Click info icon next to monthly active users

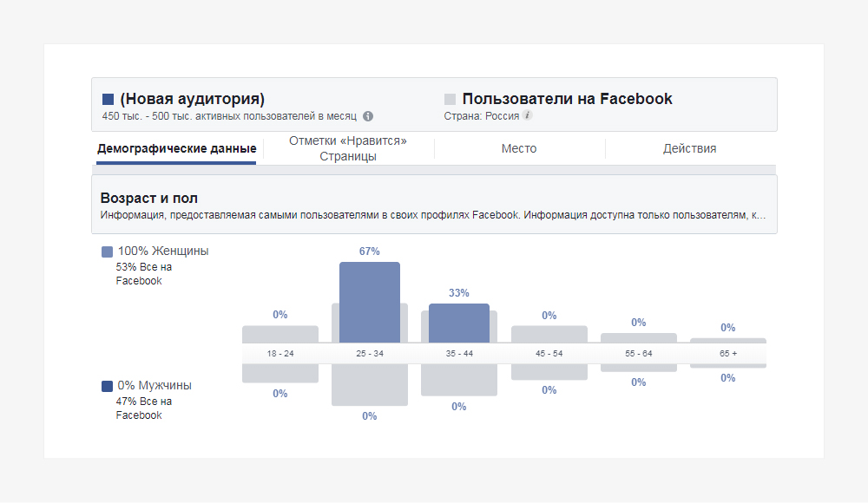[368, 116]
